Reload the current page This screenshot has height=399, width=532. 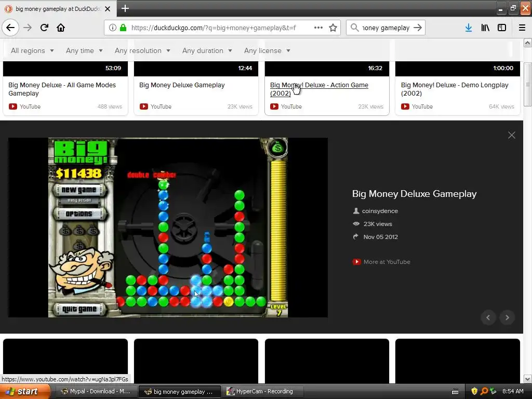coord(44,28)
